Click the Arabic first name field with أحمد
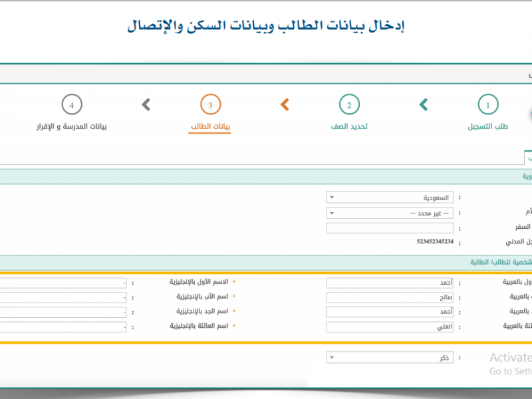Viewport: 532px width, 399px height. point(390,283)
